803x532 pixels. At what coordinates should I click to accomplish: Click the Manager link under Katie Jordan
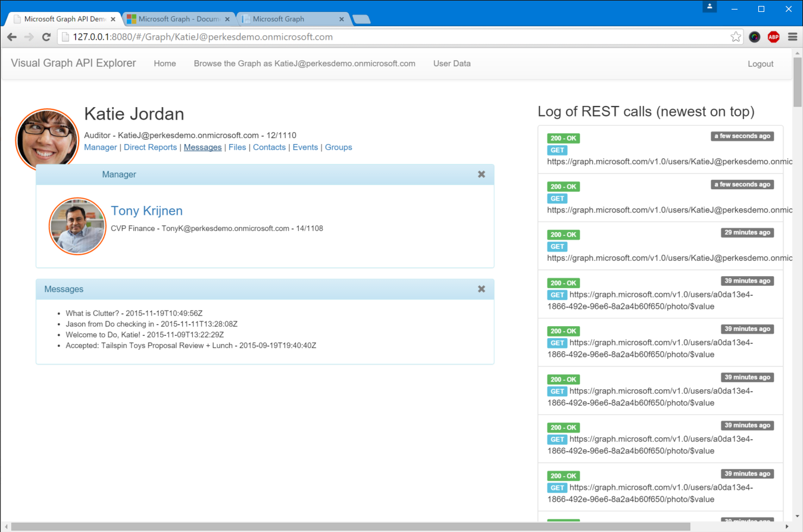[101, 147]
